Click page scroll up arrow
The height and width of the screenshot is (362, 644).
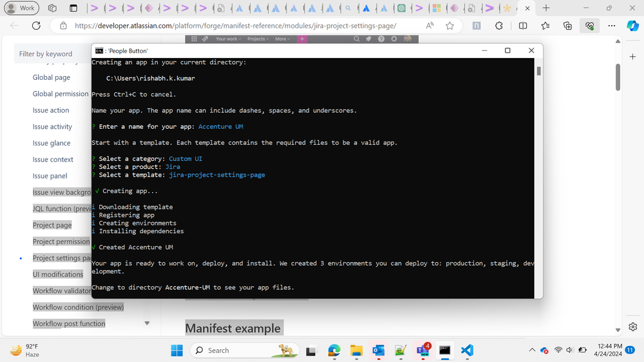coord(618,41)
